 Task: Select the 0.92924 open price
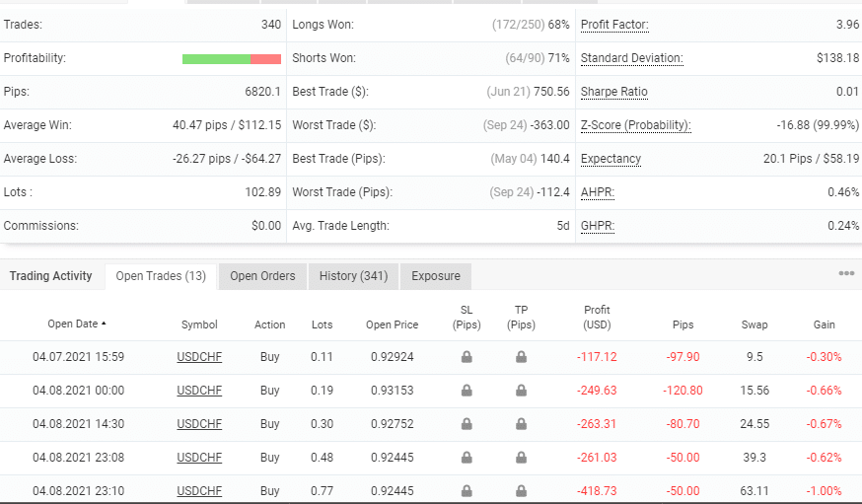click(x=392, y=357)
